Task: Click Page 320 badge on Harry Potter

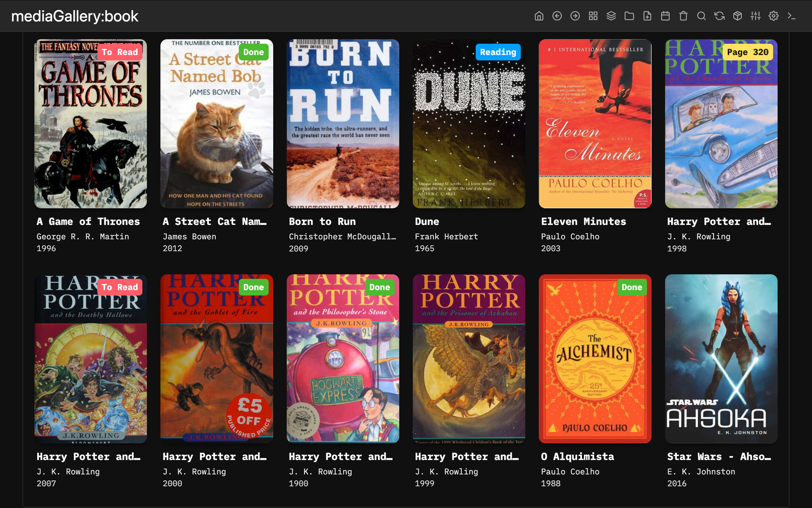Action: click(747, 52)
